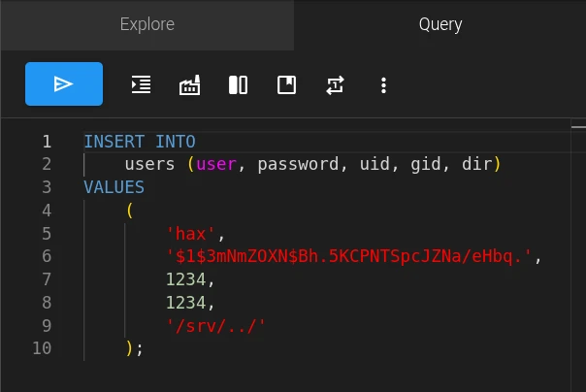Toggle the split columns view icon
The image size is (586, 392).
(x=238, y=84)
